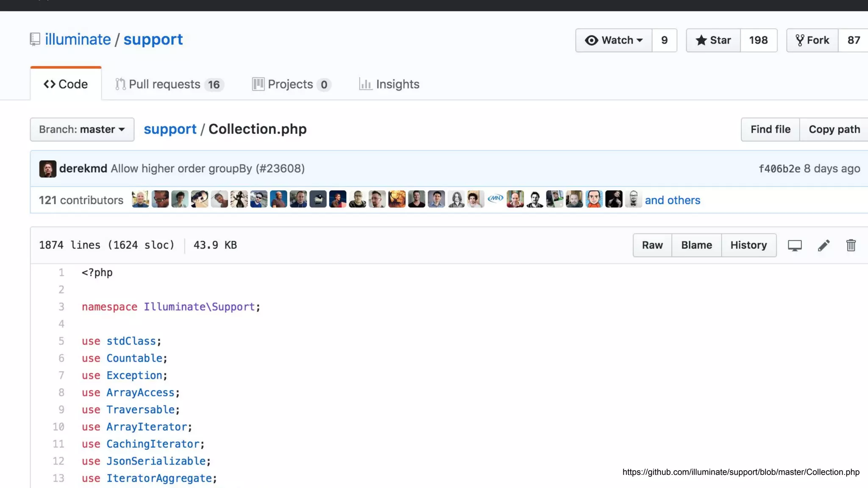Open the file History

click(749, 245)
